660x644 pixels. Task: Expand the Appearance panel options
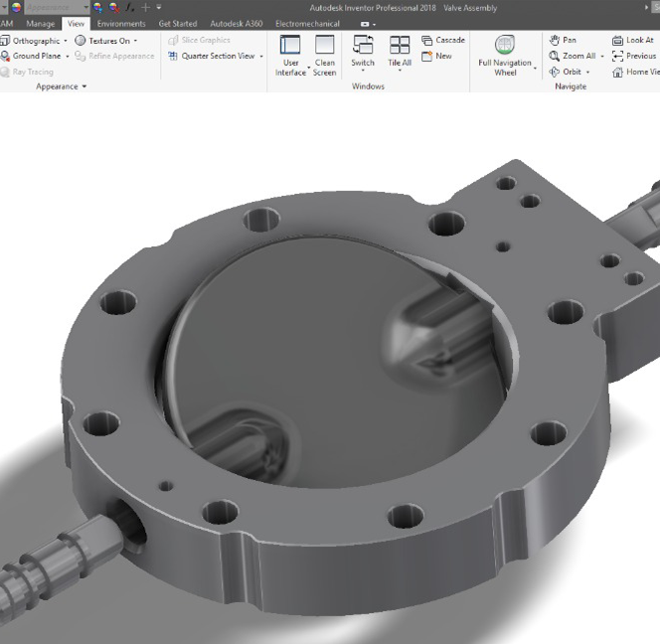point(61,86)
